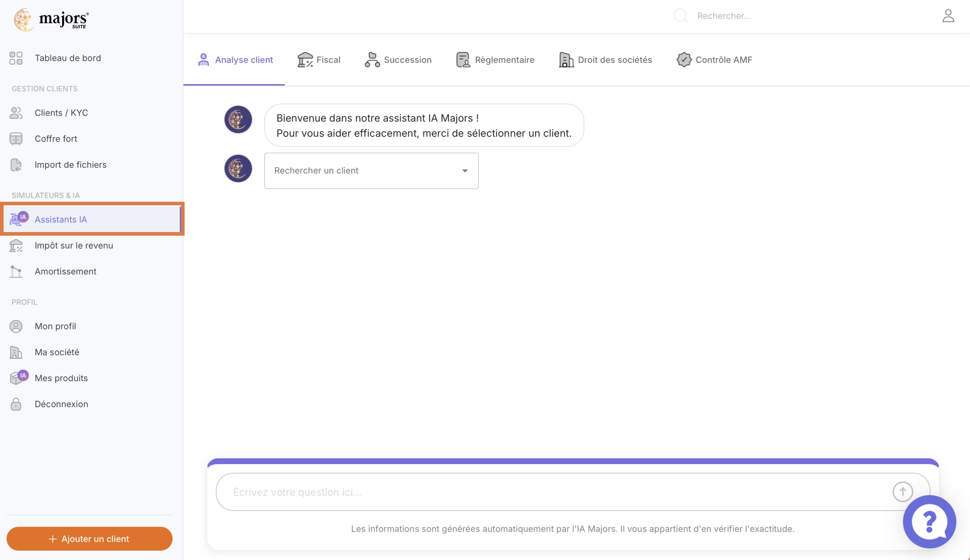Click the help question mark bubble
The height and width of the screenshot is (560, 970).
(x=929, y=522)
